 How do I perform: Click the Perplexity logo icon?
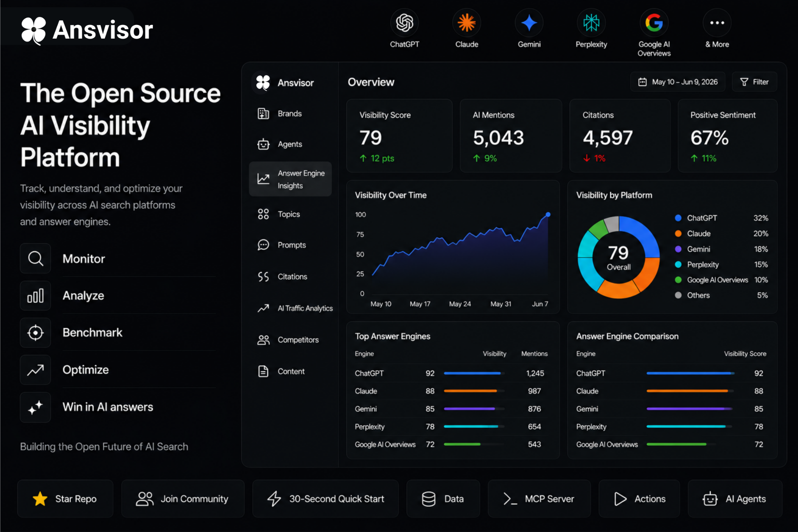[591, 23]
